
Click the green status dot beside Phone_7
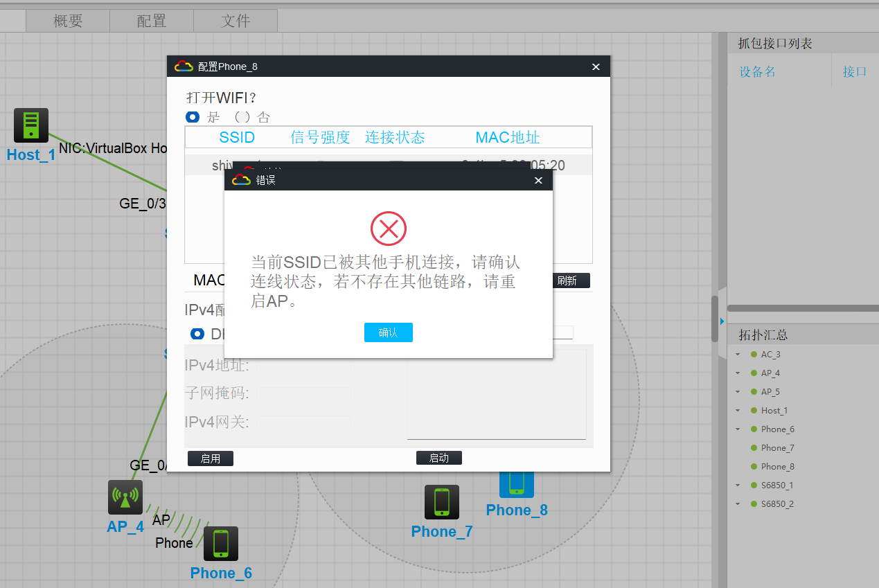pyautogui.click(x=754, y=448)
